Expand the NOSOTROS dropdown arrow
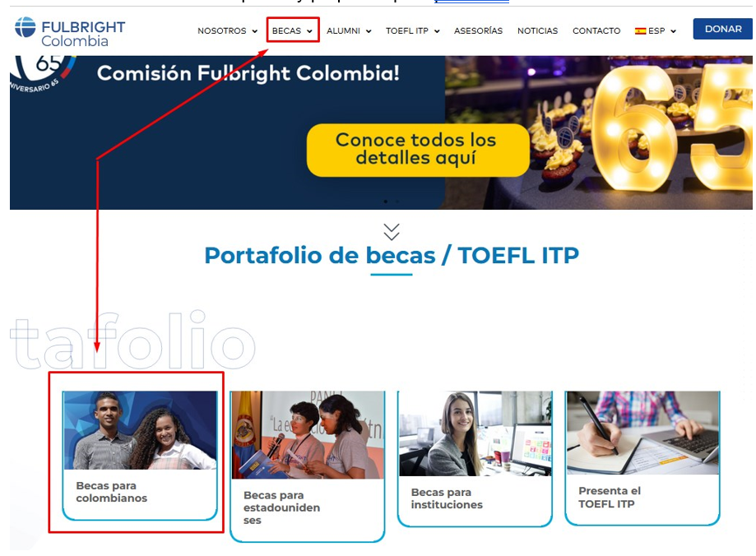The height and width of the screenshot is (556, 756). 254,31
